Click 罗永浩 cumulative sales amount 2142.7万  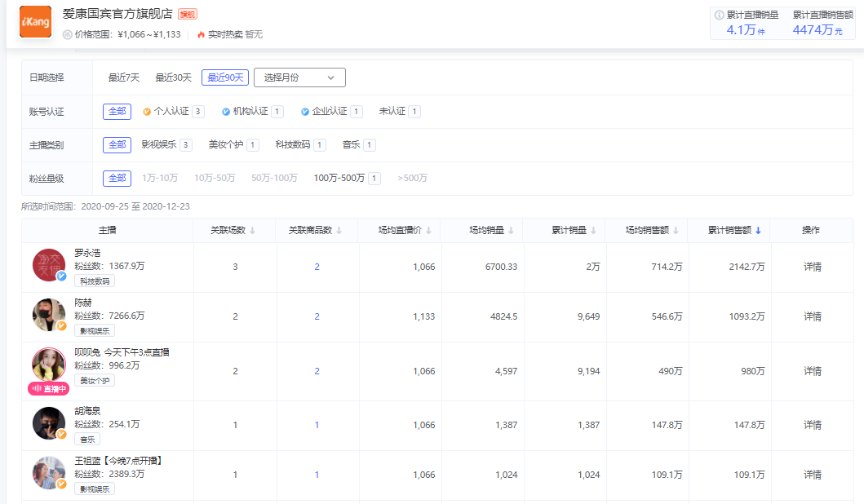747,267
